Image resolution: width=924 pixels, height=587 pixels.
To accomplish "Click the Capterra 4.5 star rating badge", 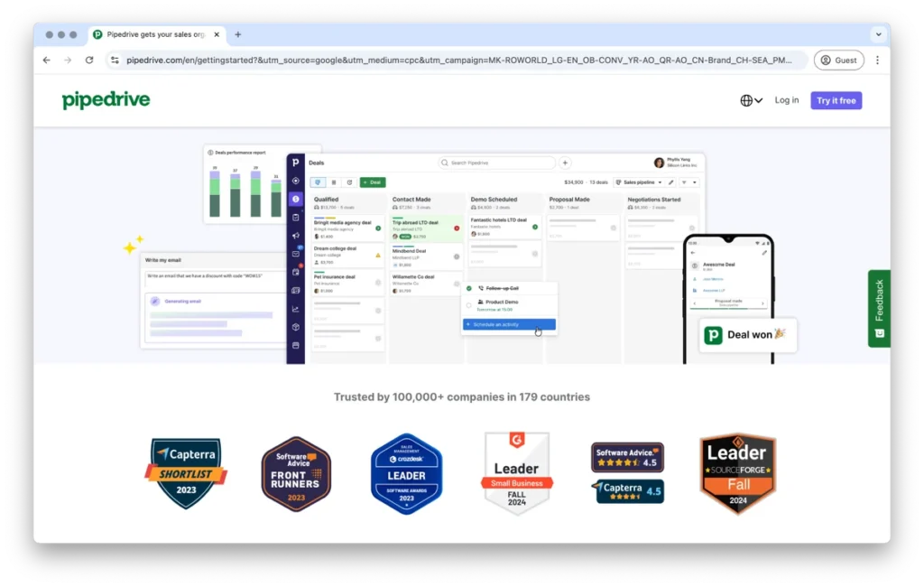I will (x=628, y=491).
